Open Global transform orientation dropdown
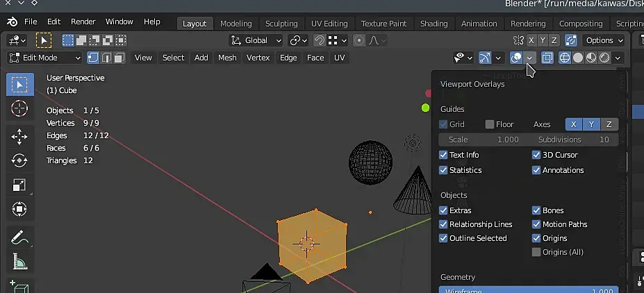This screenshot has width=644, height=293. 256,40
